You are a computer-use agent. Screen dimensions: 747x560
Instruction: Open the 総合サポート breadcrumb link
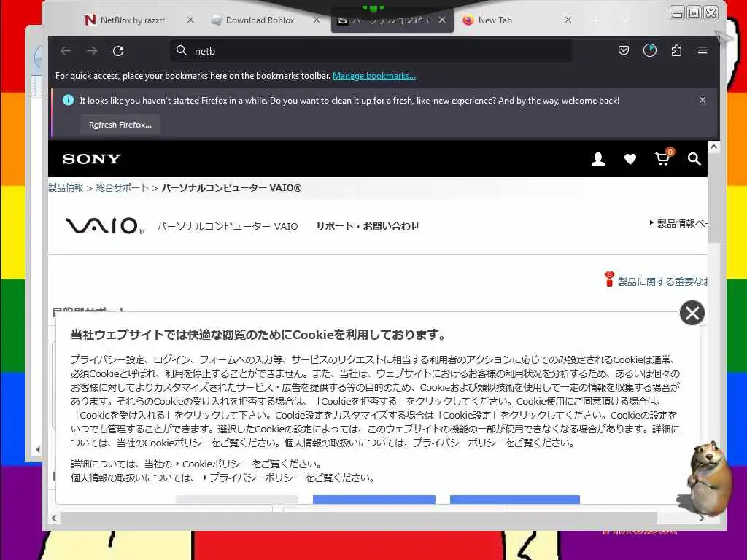[123, 187]
